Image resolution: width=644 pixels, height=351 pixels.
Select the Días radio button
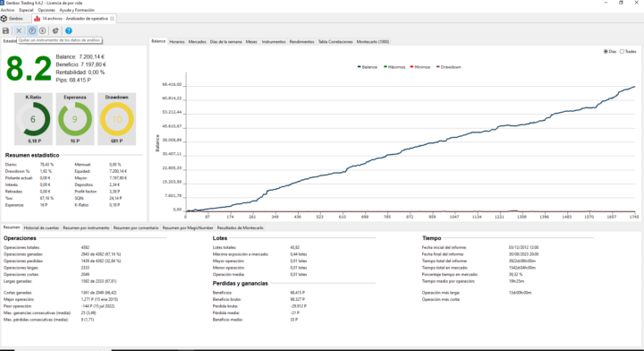pyautogui.click(x=606, y=51)
